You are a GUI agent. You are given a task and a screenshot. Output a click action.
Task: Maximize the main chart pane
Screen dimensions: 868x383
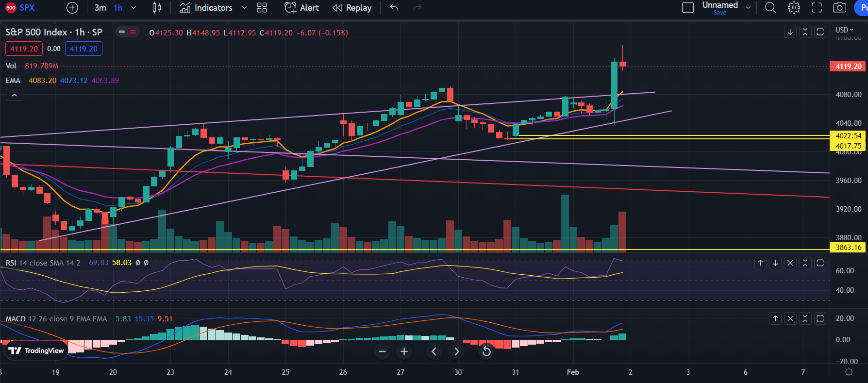click(820, 32)
